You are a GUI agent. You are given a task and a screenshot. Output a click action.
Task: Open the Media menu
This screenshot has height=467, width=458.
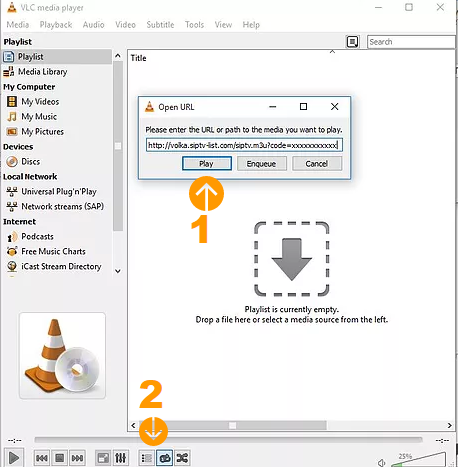point(18,25)
